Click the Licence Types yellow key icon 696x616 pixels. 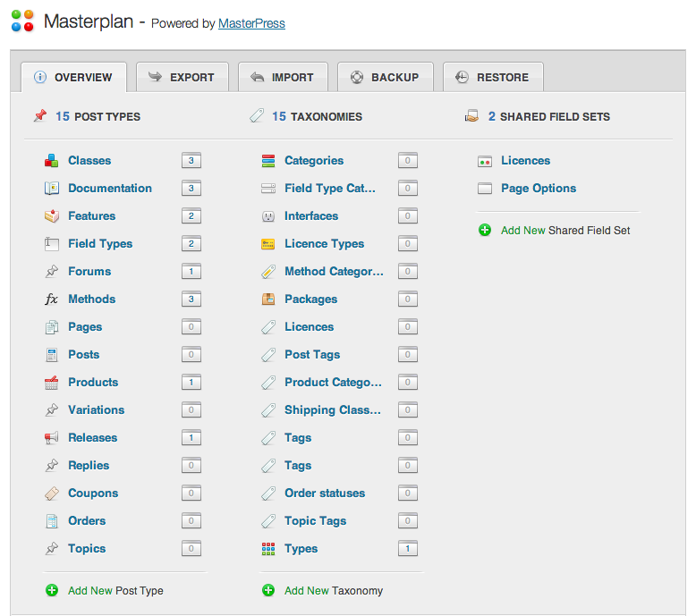tap(268, 244)
